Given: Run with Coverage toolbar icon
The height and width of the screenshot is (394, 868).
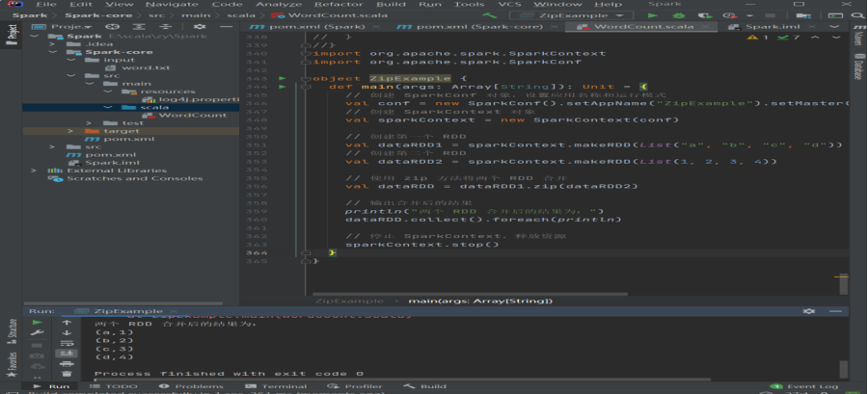Looking at the screenshot, I should coord(705,15).
